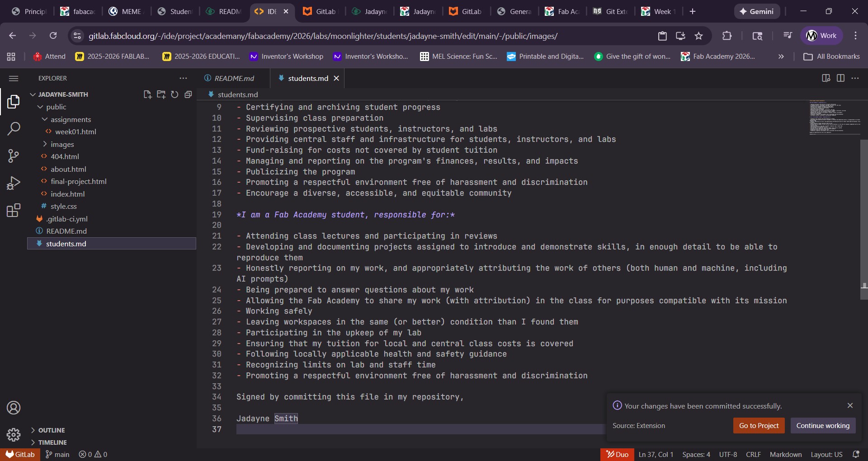Open the hamburger application menu
The image size is (868, 461).
coord(14,79)
